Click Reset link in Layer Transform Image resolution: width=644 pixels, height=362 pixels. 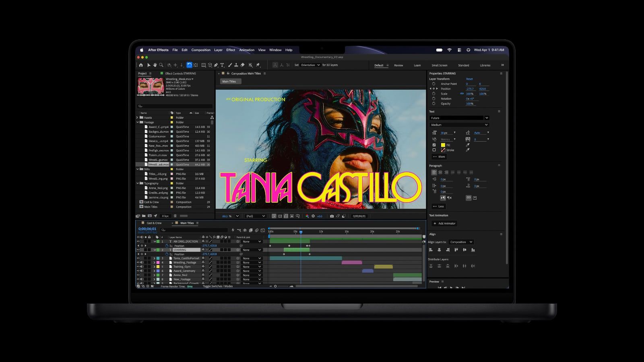469,79
